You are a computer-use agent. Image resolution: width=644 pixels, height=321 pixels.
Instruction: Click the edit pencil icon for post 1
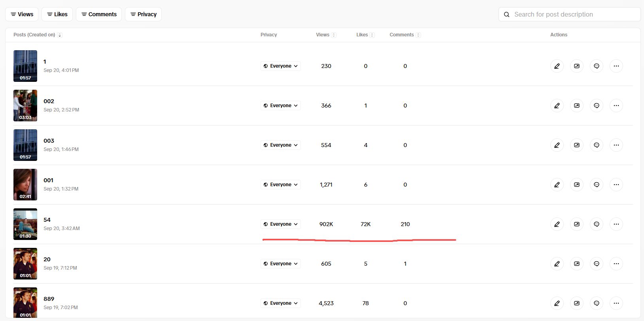(557, 66)
